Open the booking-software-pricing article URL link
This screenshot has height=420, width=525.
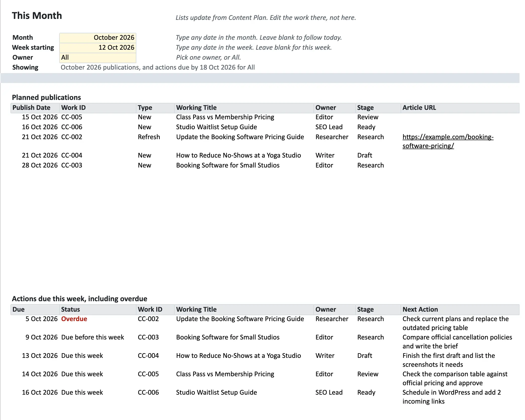pos(448,141)
